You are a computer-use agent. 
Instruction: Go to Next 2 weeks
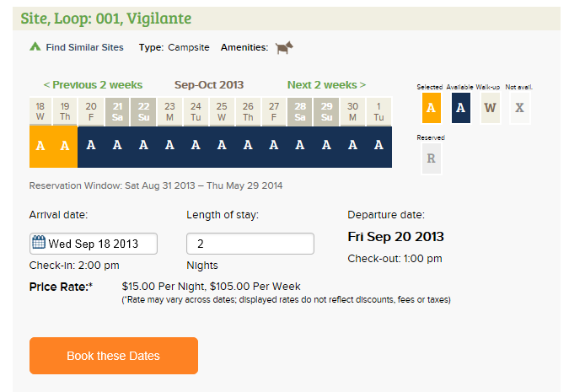pyautogui.click(x=326, y=85)
